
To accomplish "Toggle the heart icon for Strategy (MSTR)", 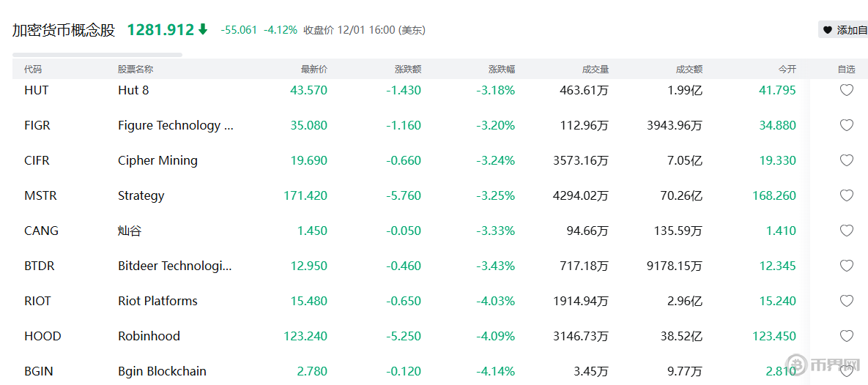I will (846, 196).
